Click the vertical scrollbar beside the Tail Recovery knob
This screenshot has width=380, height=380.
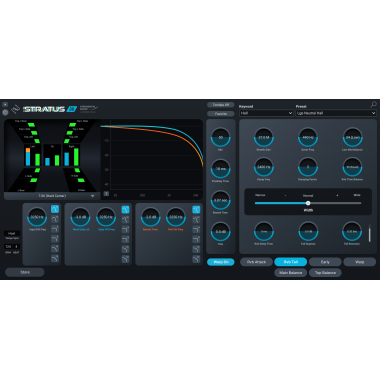click(369, 234)
